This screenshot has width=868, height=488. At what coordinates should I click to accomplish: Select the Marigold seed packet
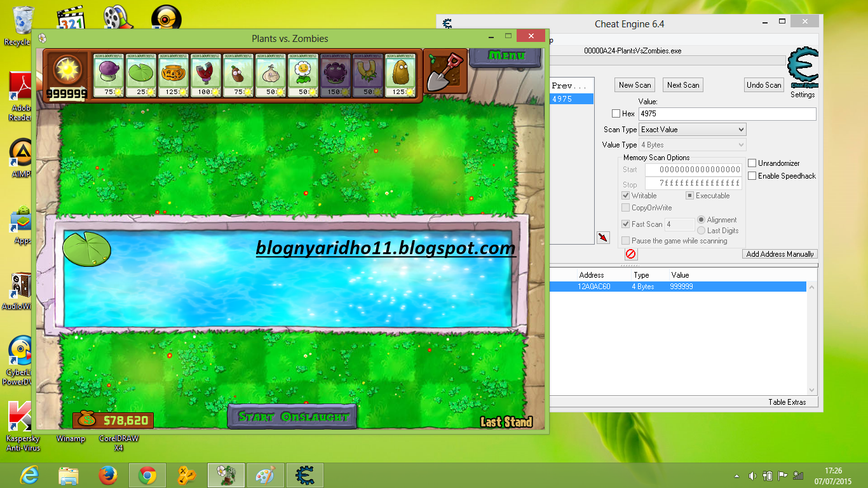pyautogui.click(x=303, y=75)
